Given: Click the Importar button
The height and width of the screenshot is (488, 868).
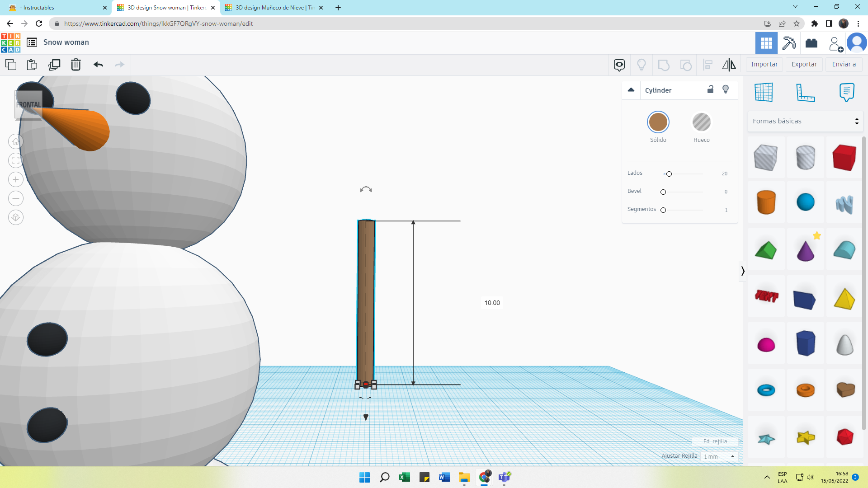Looking at the screenshot, I should [764, 64].
